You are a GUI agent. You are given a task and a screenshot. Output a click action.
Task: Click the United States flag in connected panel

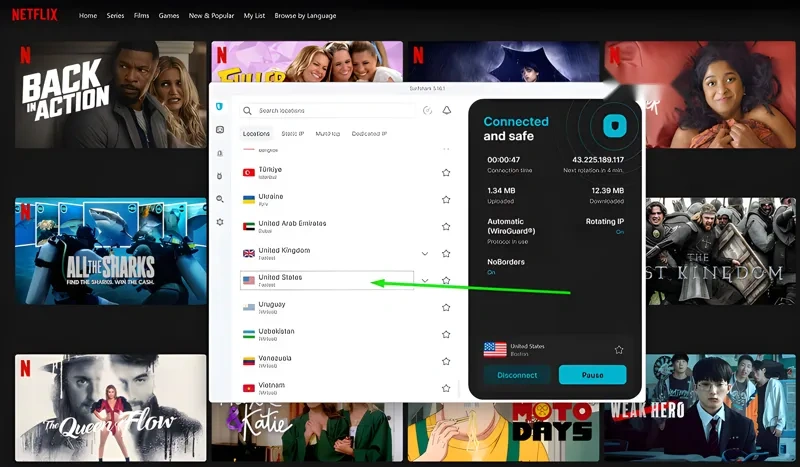(495, 350)
